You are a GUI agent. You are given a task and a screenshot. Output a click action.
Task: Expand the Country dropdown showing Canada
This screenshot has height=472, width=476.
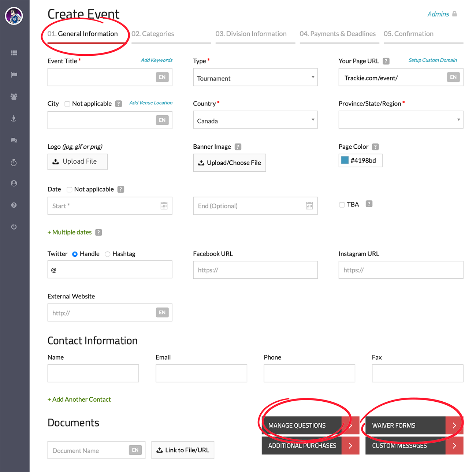click(255, 120)
